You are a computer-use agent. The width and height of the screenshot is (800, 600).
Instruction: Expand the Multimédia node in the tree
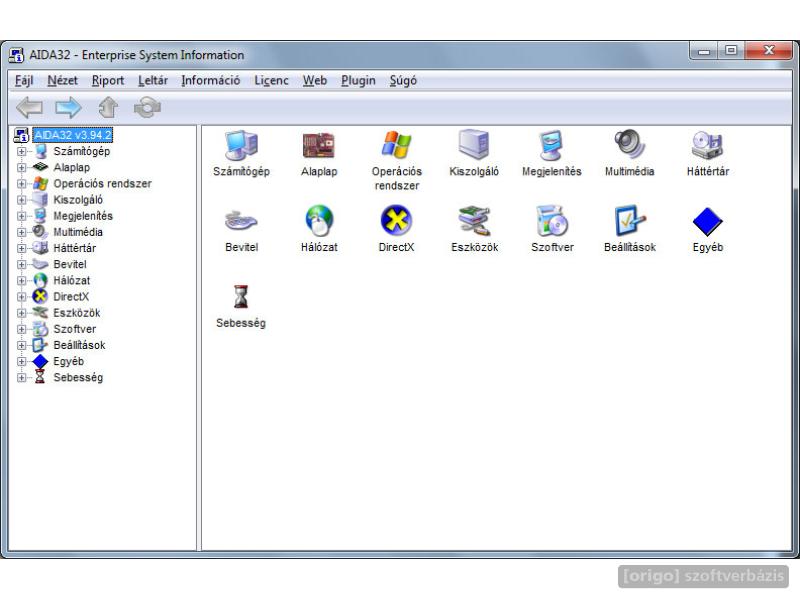point(21,232)
